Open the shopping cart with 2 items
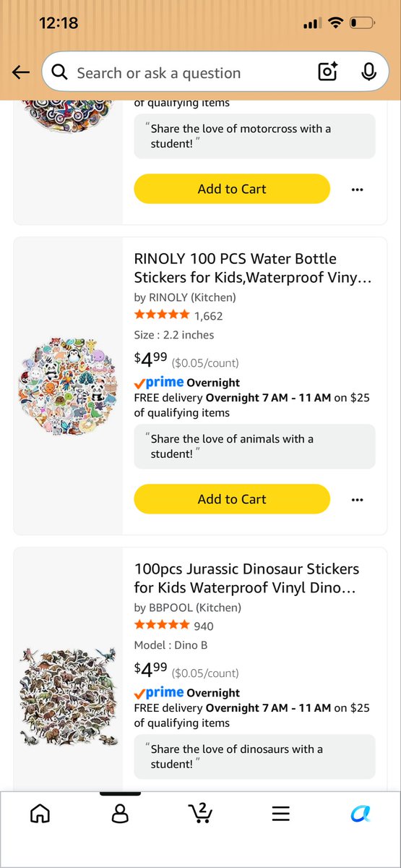The width and height of the screenshot is (401, 868). (200, 812)
